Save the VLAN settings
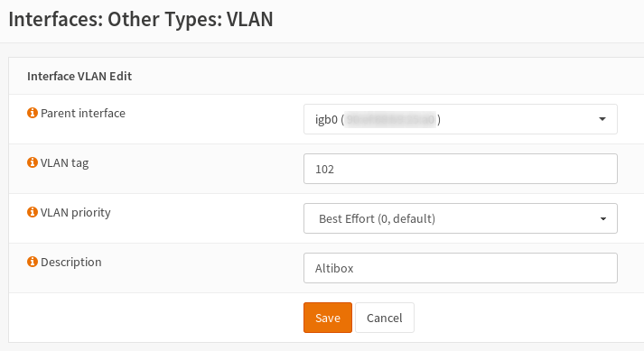644x351 pixels. 328,318
